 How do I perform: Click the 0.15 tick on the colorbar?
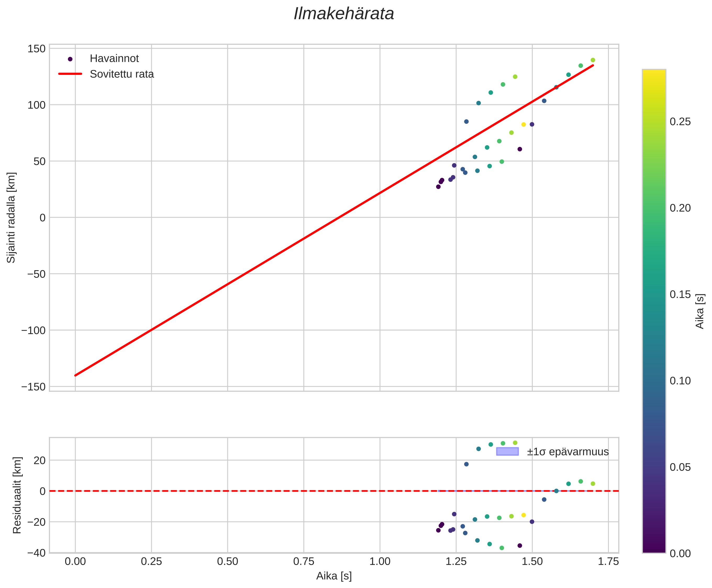[x=680, y=294]
